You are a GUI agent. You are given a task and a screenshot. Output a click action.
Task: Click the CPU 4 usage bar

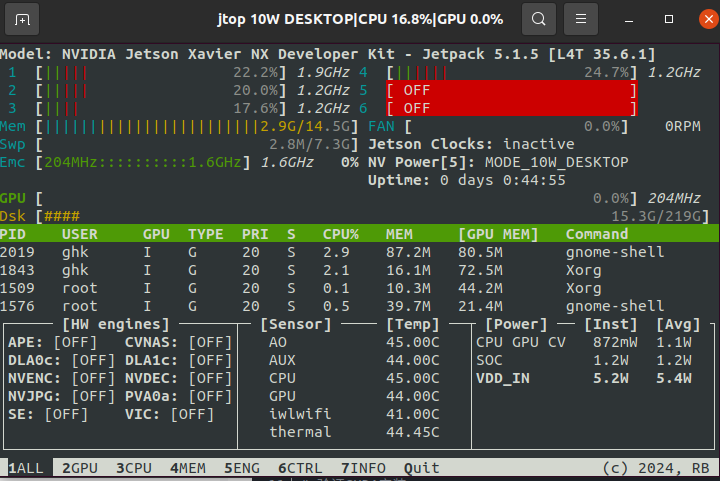click(x=512, y=73)
